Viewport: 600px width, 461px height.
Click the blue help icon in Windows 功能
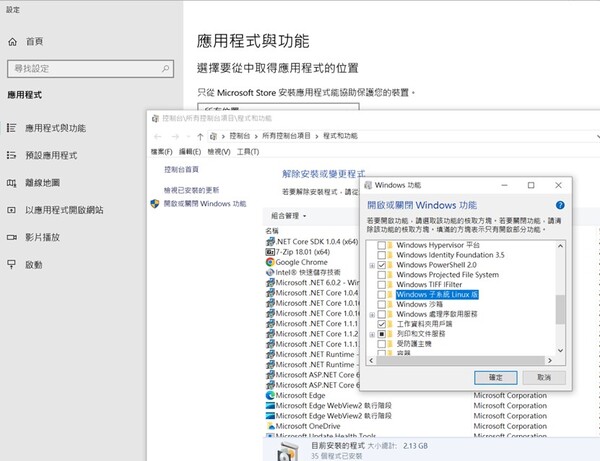560,205
